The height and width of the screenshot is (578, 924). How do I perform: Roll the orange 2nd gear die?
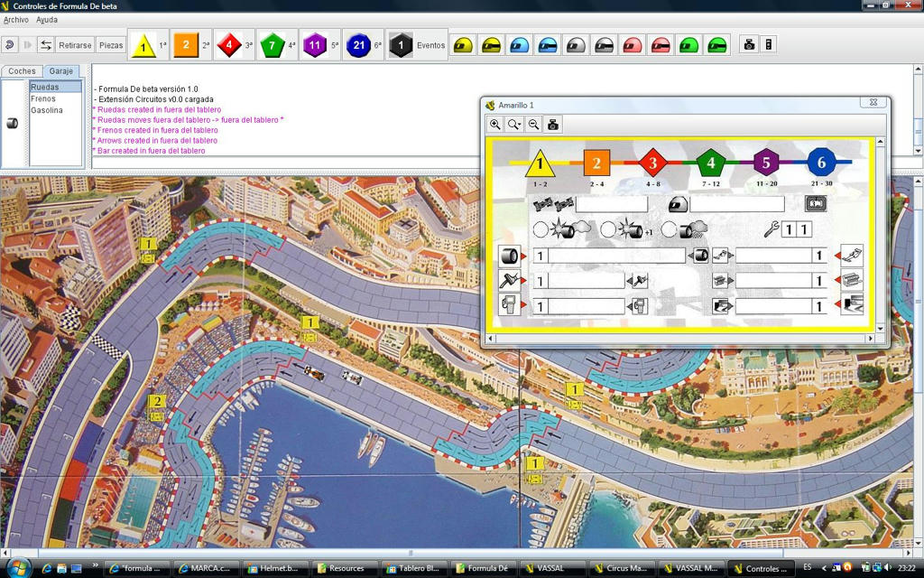click(x=186, y=45)
